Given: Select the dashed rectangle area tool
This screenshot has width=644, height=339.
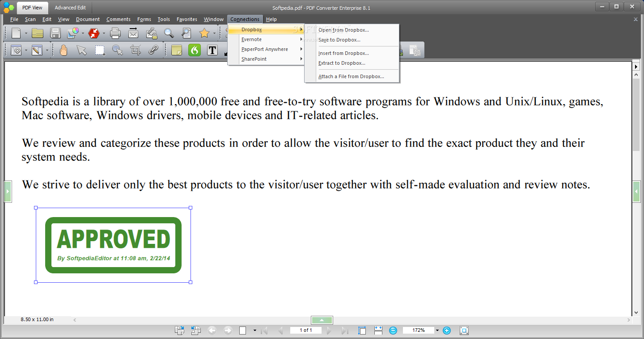Looking at the screenshot, I should click(100, 50).
